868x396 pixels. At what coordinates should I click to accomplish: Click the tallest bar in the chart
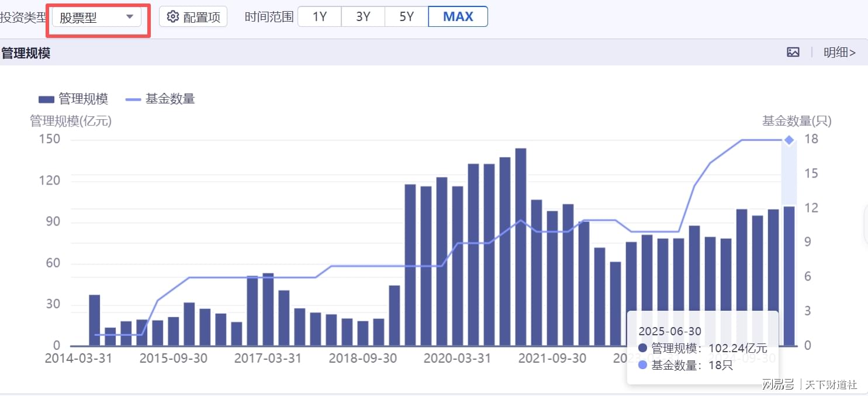coord(520,247)
